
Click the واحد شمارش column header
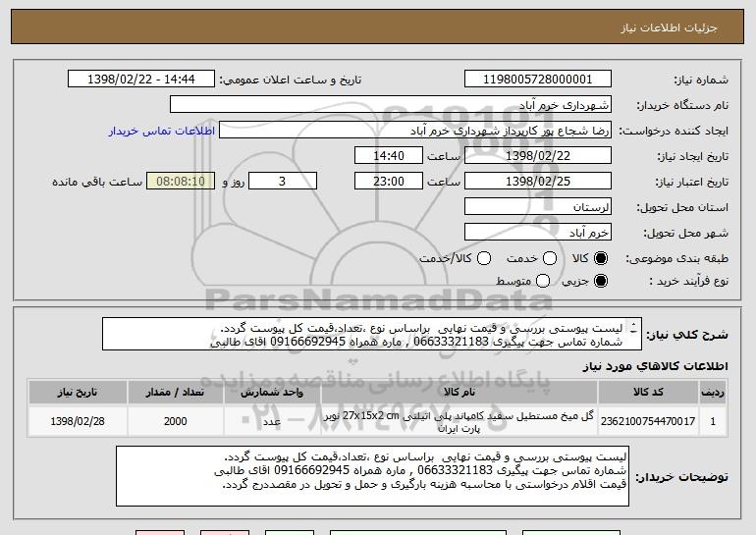272,393
